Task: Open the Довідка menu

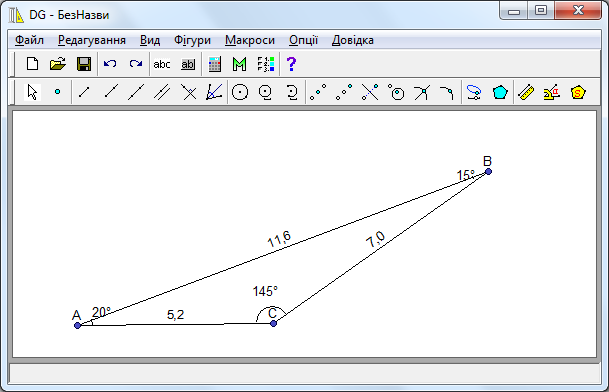Action: (x=353, y=40)
